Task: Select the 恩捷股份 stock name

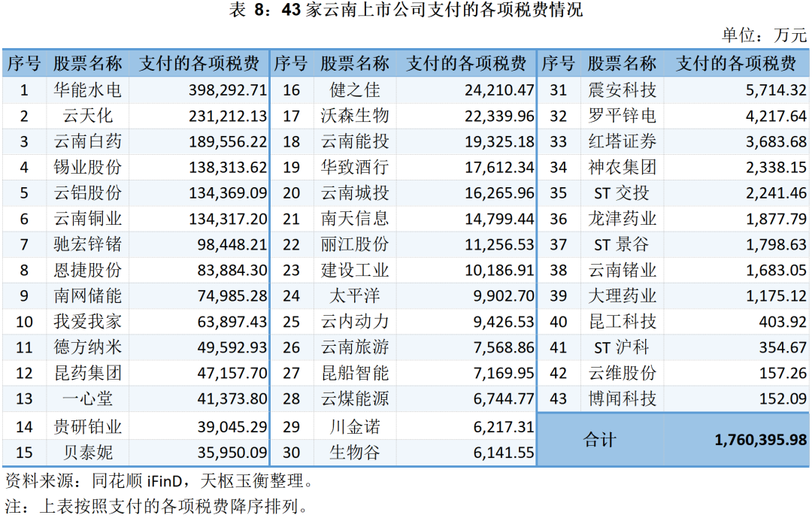Action: pyautogui.click(x=87, y=270)
